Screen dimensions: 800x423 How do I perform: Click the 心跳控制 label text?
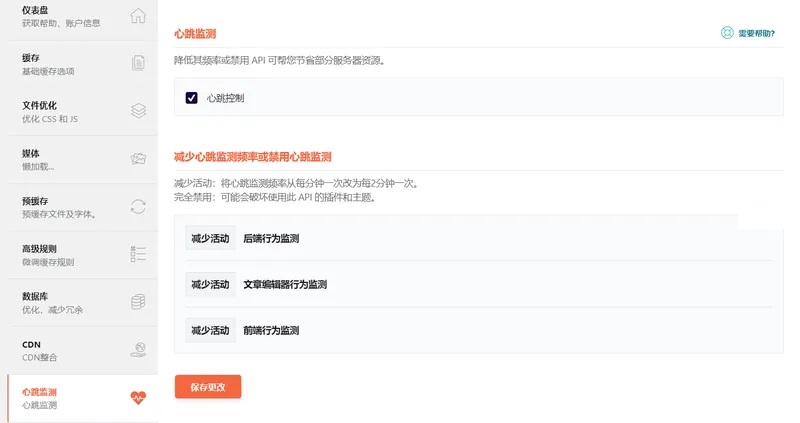225,98
